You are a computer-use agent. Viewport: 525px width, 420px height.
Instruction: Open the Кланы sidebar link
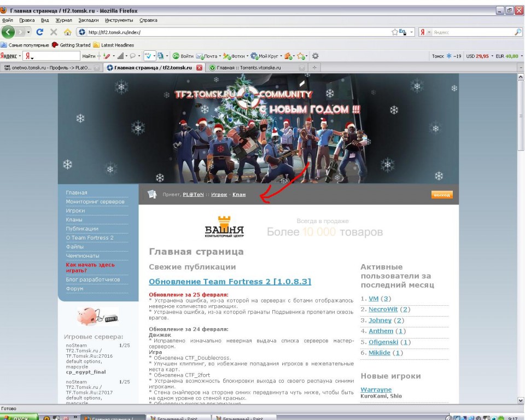pos(74,220)
